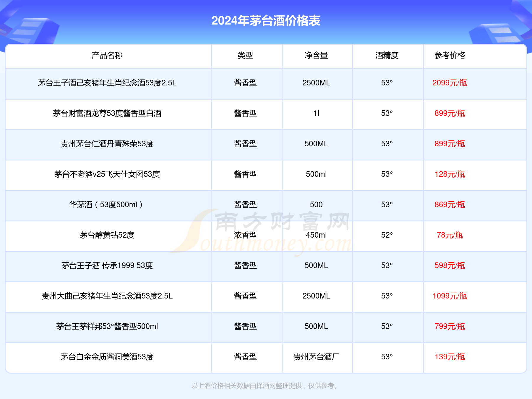The image size is (532, 399).
Task: Click 茅台财富酒龙尊53度酱香型白酒 product name
Action: 107,113
